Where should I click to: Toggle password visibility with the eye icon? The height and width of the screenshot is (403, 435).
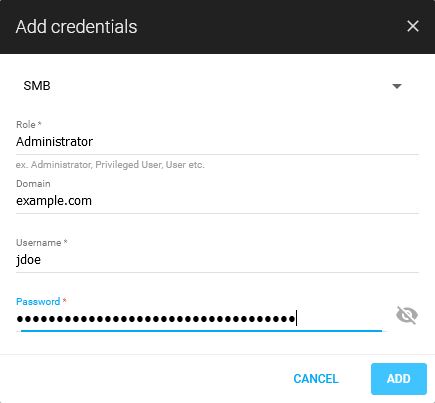coord(407,315)
